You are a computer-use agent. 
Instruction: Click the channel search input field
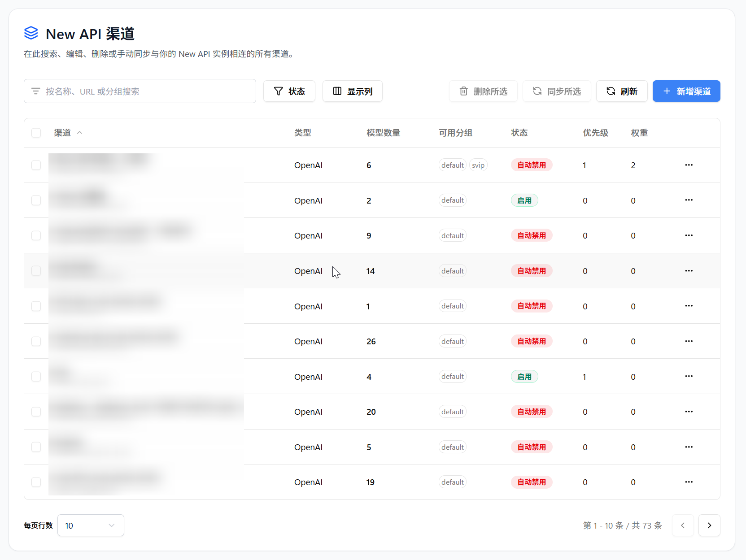[x=140, y=91]
